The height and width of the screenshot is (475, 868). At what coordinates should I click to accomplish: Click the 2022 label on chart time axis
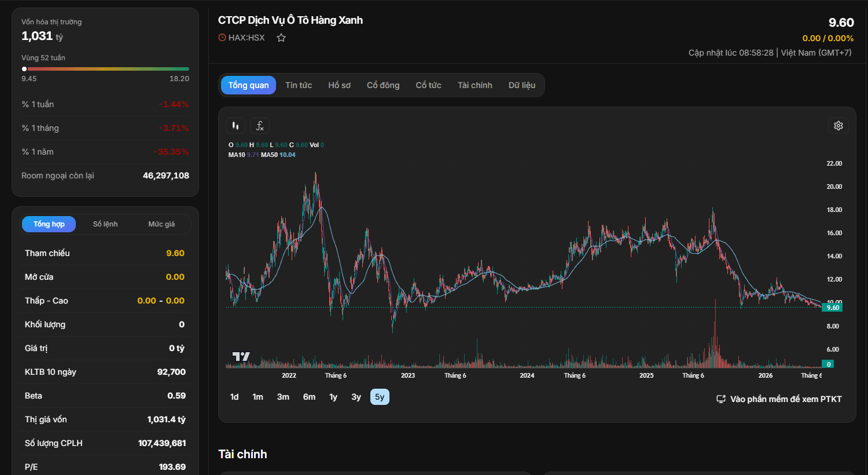289,375
